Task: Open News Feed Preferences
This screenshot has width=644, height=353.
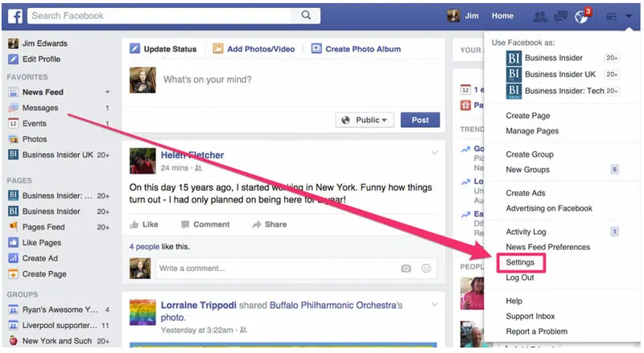Action: [x=548, y=247]
